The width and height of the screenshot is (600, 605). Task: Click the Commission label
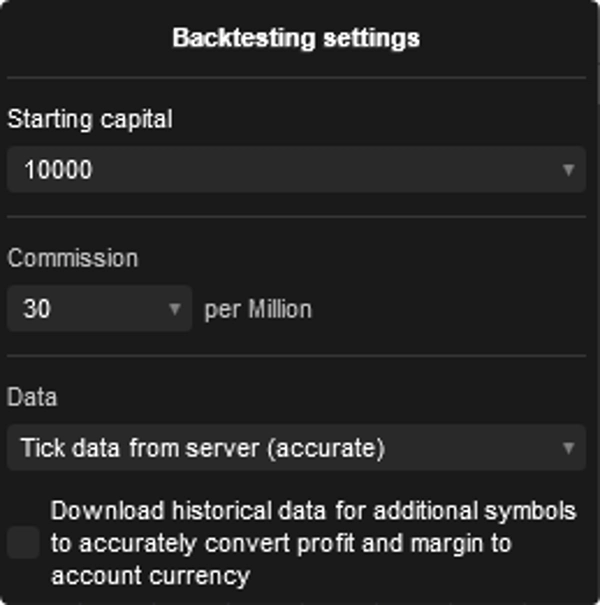click(73, 258)
